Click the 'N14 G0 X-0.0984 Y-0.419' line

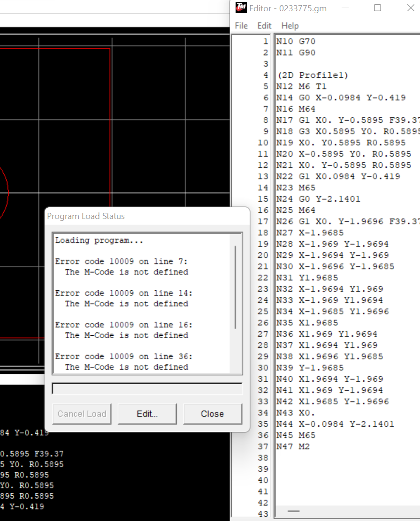pyautogui.click(x=341, y=98)
